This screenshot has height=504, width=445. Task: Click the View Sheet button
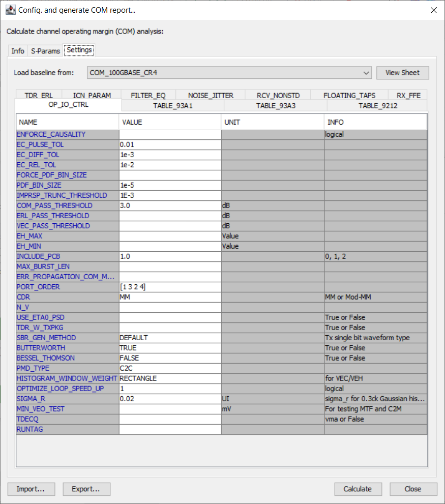click(x=402, y=73)
